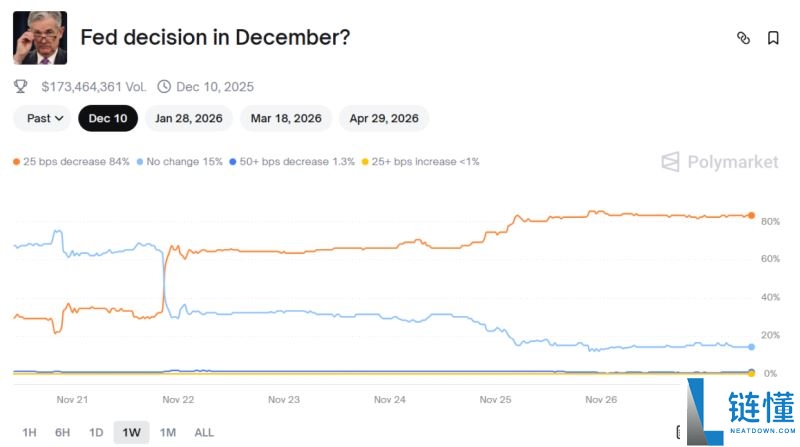Set chart range to 6H
This screenshot has width=800, height=447.
click(x=63, y=432)
